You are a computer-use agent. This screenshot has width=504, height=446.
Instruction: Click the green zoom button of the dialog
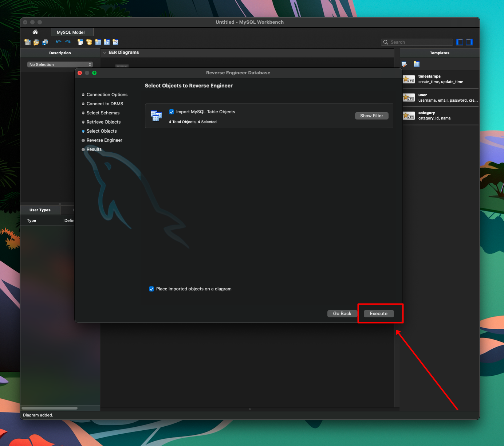click(x=94, y=73)
